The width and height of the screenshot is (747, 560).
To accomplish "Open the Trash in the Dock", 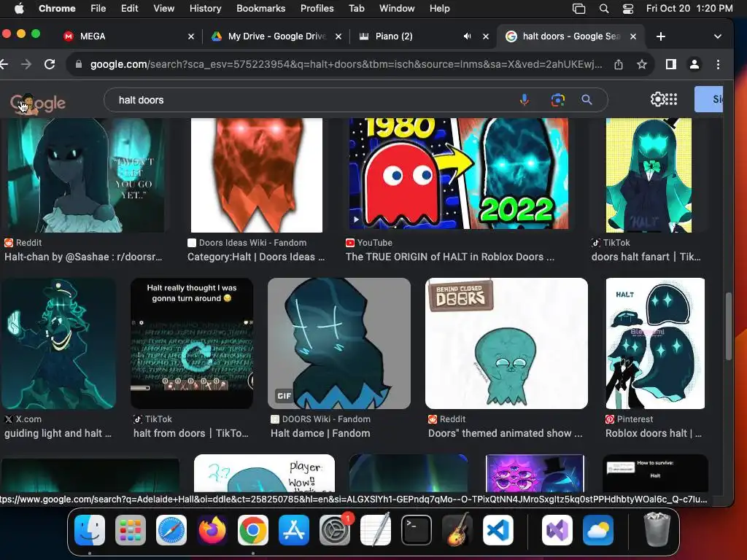I will coord(657,529).
